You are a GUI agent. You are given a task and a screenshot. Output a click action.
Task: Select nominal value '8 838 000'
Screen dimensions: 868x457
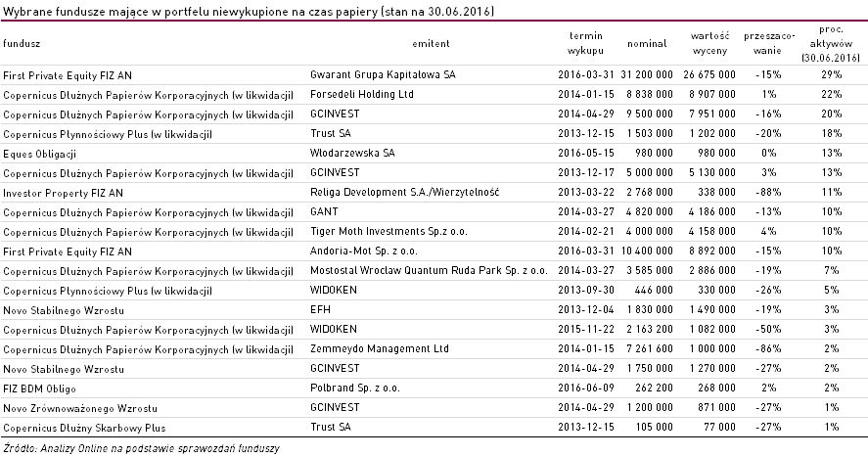tap(650, 94)
